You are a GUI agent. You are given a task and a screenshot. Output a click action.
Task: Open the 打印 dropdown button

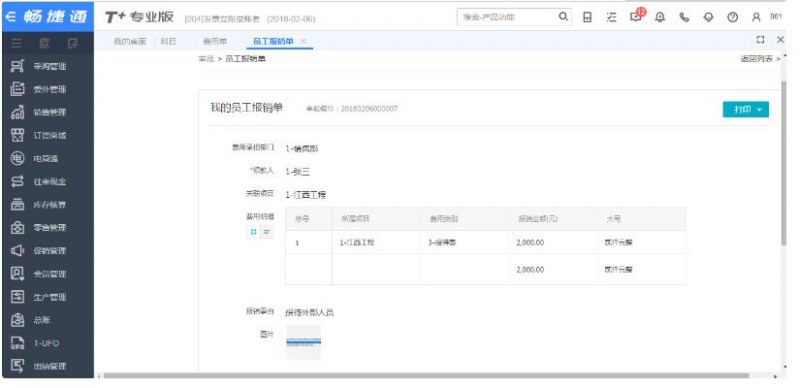(x=745, y=109)
